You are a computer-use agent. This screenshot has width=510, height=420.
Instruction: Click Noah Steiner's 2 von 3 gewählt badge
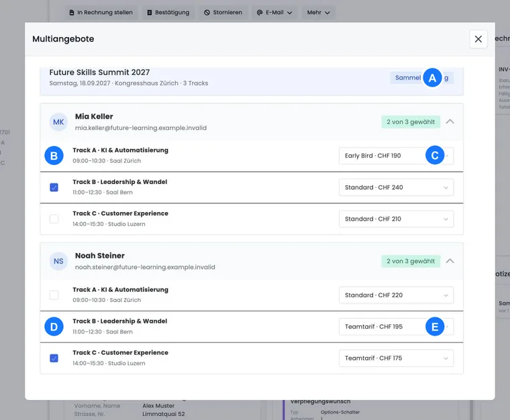point(411,261)
